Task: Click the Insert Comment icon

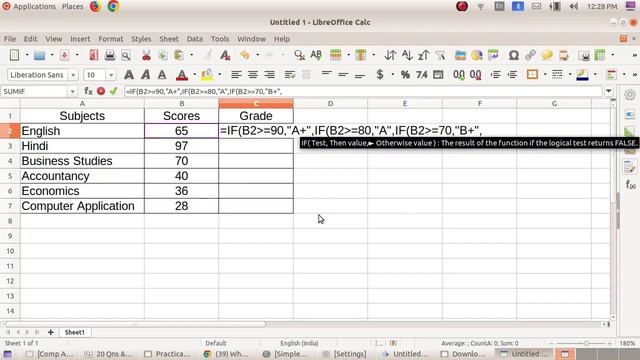Action: point(547,55)
